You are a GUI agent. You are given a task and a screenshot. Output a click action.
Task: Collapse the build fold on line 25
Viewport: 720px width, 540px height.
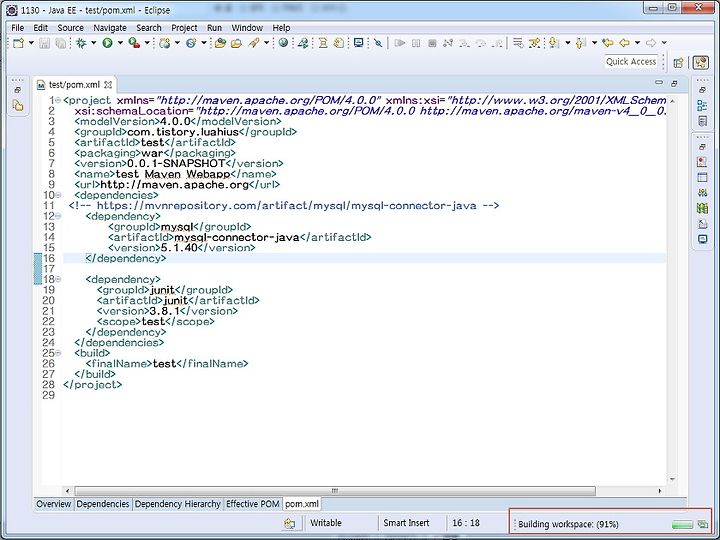pyautogui.click(x=58, y=353)
